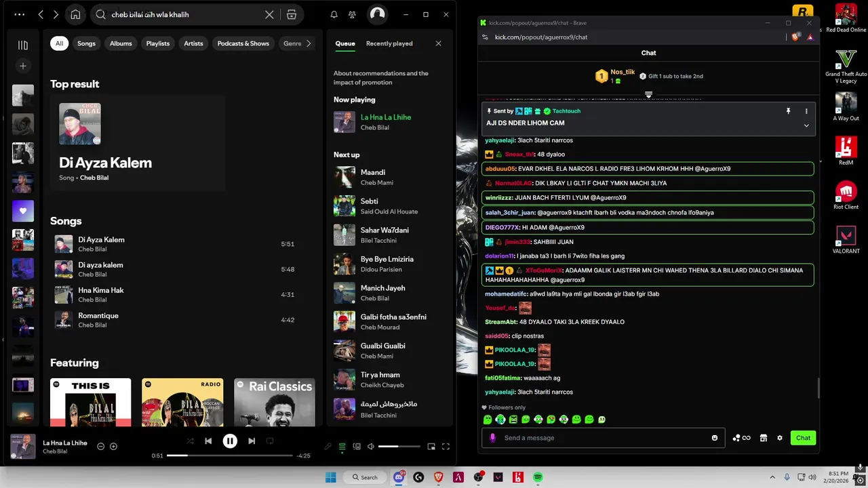The width and height of the screenshot is (868, 488).
Task: Add La Hna La Lhihe with plus icon
Action: (x=113, y=447)
